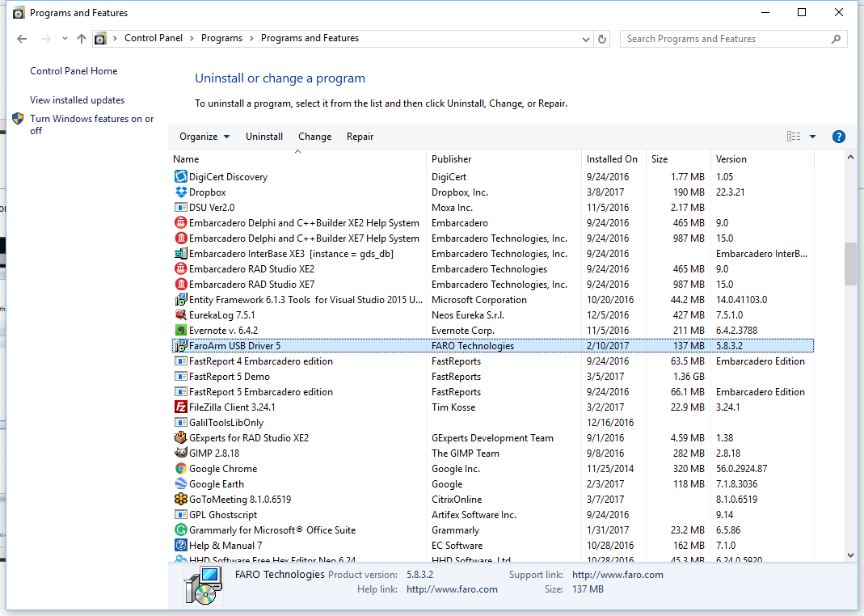Screen dimensions: 864x616
Task: Go back using the back arrow
Action: (x=22, y=39)
